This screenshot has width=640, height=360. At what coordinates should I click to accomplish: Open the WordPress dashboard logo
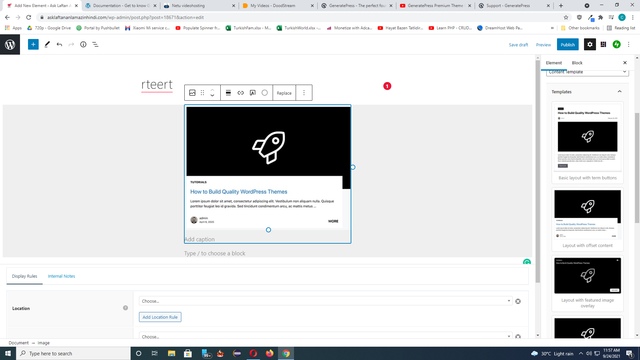pyautogui.click(x=10, y=44)
